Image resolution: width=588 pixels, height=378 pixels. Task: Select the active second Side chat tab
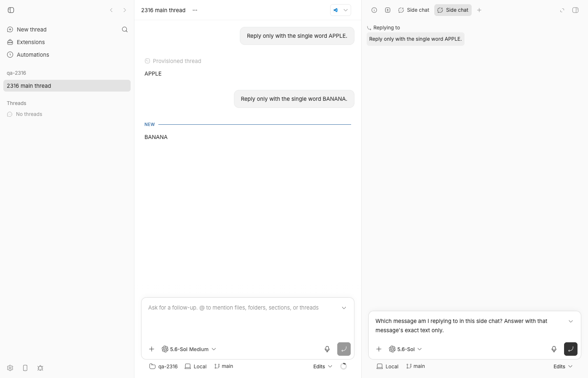click(x=453, y=10)
